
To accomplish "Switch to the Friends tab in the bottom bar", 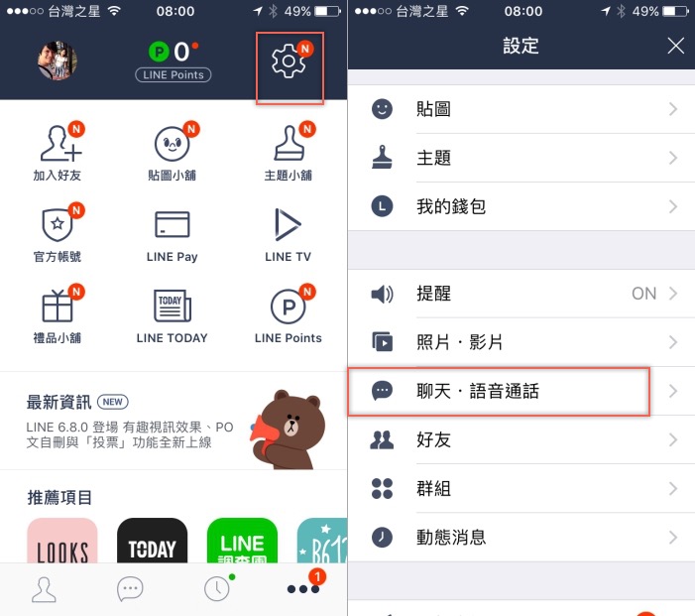I will [x=44, y=589].
